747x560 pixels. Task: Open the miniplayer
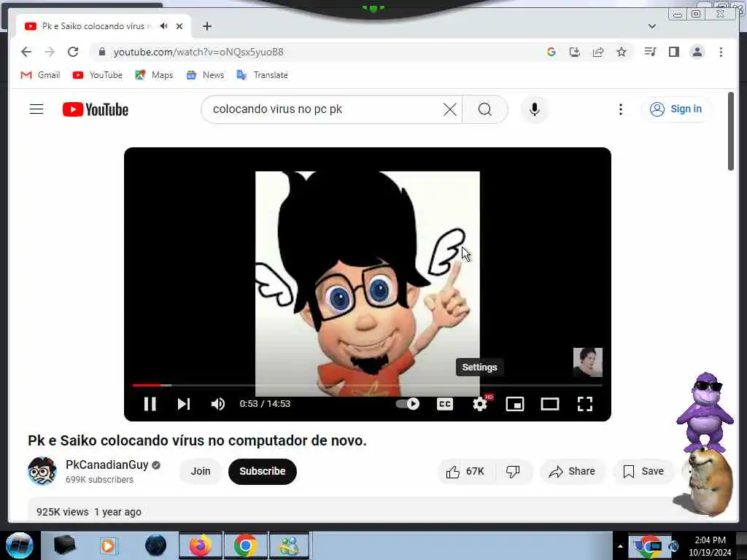tap(515, 404)
